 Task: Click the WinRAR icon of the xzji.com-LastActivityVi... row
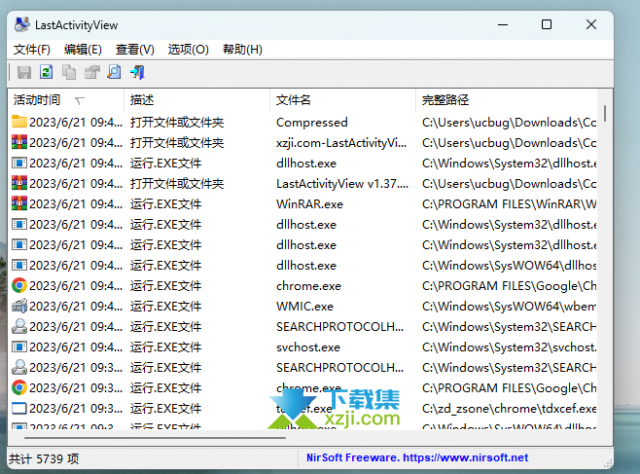[x=19, y=142]
